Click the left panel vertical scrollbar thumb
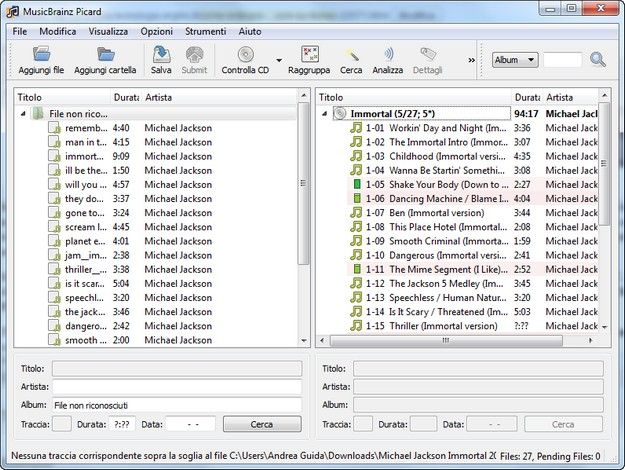The width and height of the screenshot is (625, 470). [304, 183]
